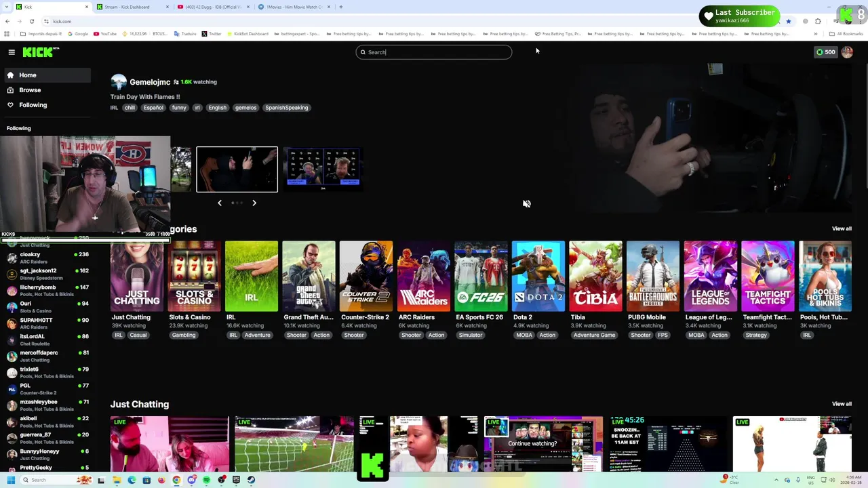Click the kick.com address bar
Image resolution: width=868 pixels, height=488 pixels.
pos(407,21)
